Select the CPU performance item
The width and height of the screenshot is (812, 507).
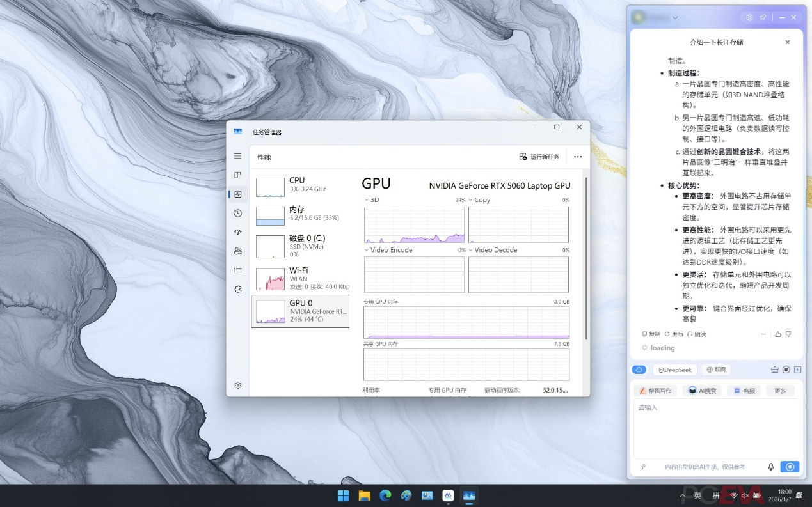301,185
